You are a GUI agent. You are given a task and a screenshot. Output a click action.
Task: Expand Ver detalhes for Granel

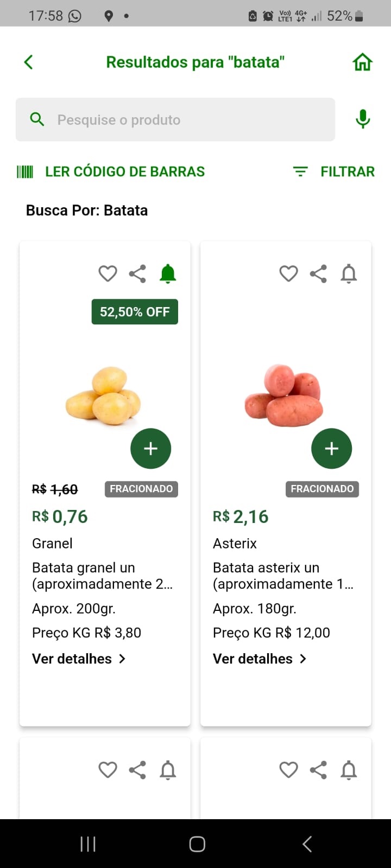tap(79, 659)
